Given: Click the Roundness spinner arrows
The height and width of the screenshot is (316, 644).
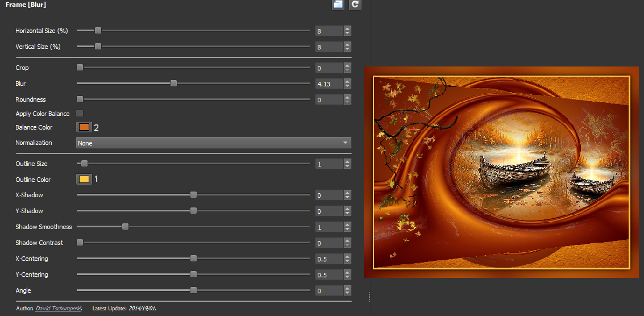Looking at the screenshot, I should [x=347, y=100].
